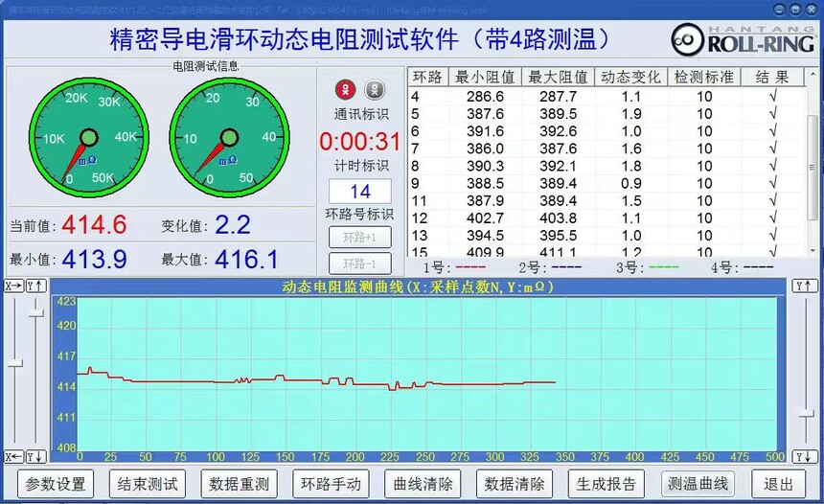Click the 环路号 field showing 14
This screenshot has height=504, width=824.
[360, 192]
